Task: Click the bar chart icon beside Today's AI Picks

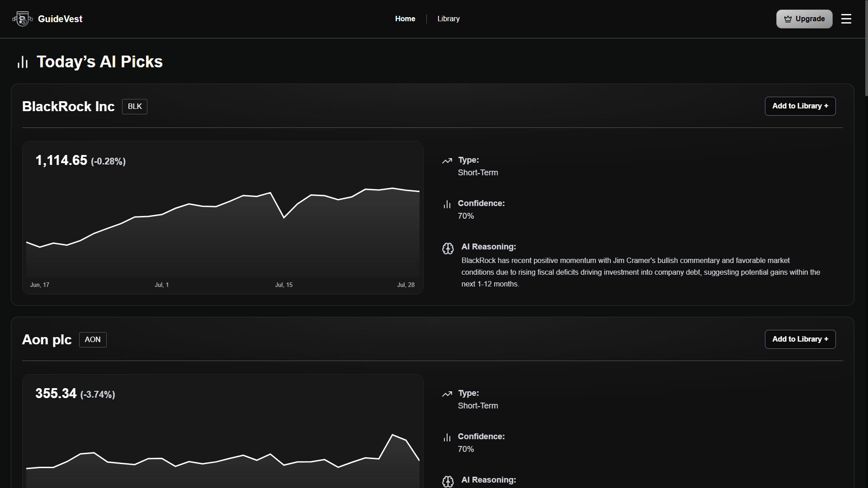Action: coord(23,62)
